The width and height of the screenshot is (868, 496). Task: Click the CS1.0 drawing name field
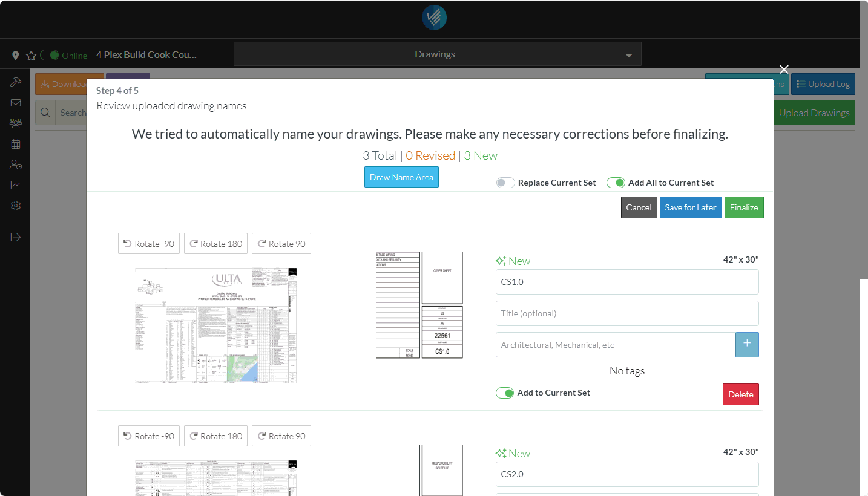click(627, 282)
